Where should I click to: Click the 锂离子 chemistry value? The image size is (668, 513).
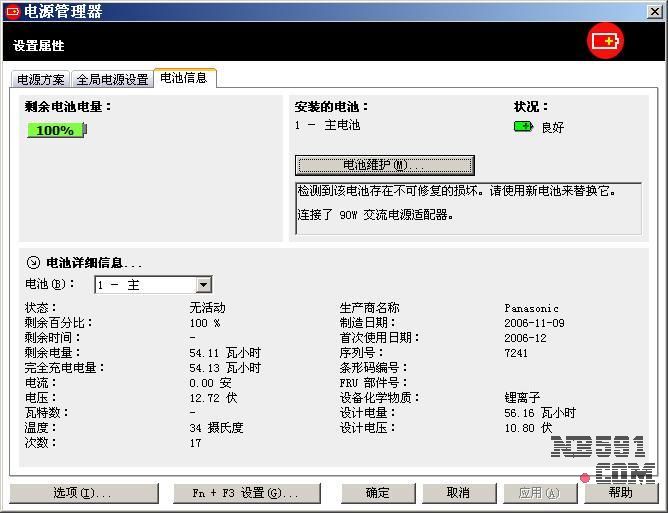pyautogui.click(x=522, y=398)
